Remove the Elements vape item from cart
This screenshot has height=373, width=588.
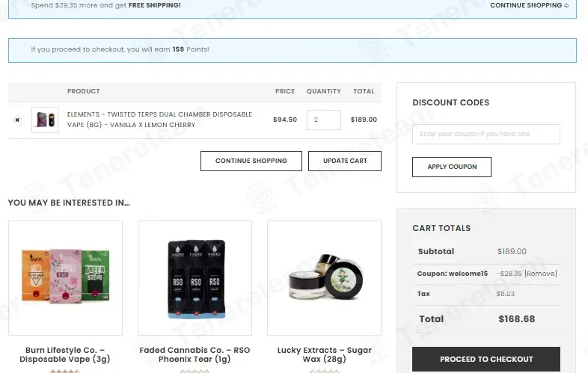(17, 120)
